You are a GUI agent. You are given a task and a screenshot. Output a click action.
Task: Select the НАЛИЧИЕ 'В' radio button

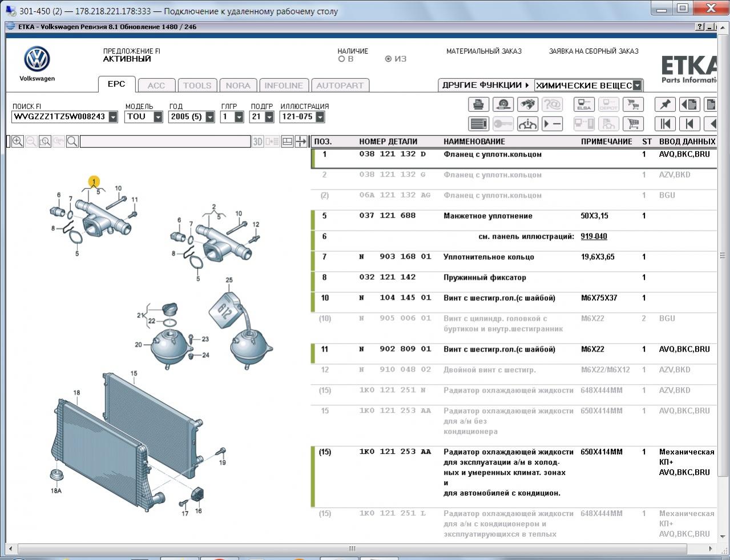(x=342, y=59)
